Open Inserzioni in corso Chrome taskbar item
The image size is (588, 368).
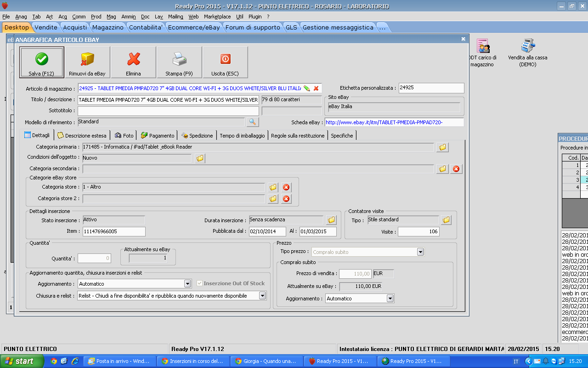[x=193, y=361]
